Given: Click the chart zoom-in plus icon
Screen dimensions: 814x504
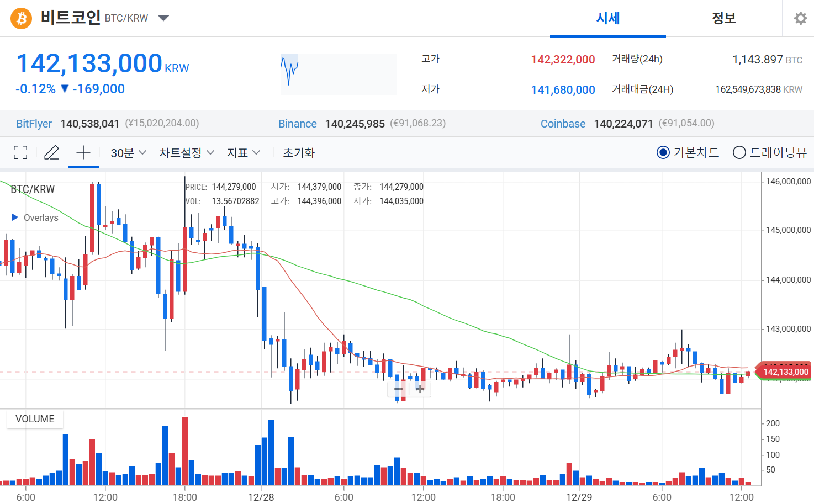Looking at the screenshot, I should 420,389.
